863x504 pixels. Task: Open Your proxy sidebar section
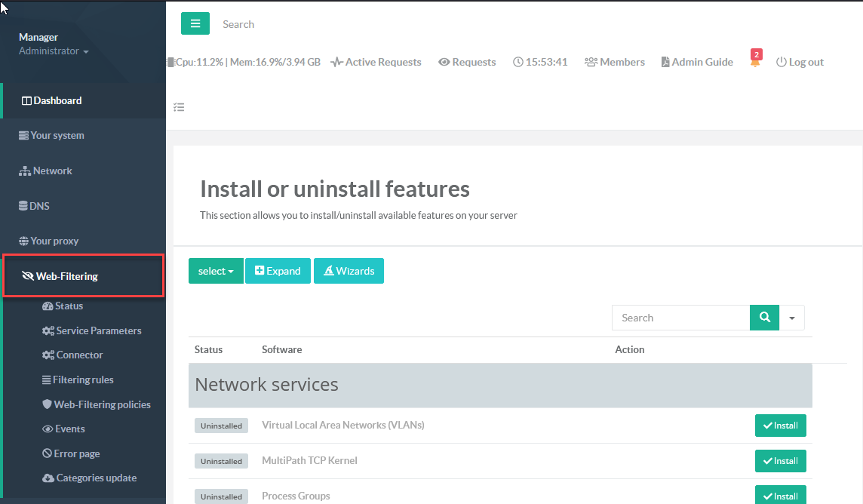[x=54, y=241]
